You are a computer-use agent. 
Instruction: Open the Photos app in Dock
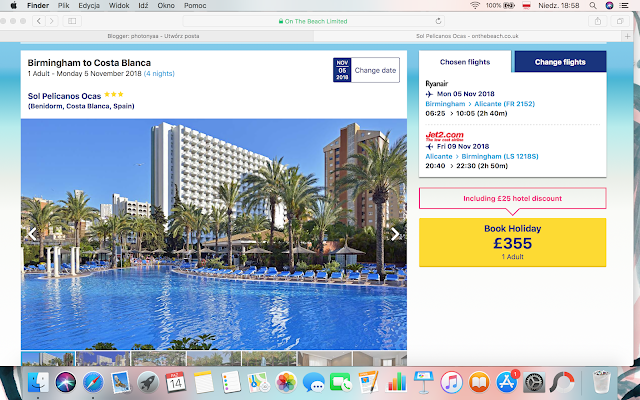(x=286, y=382)
